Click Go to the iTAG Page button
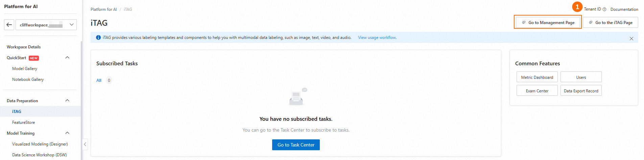 [x=611, y=22]
